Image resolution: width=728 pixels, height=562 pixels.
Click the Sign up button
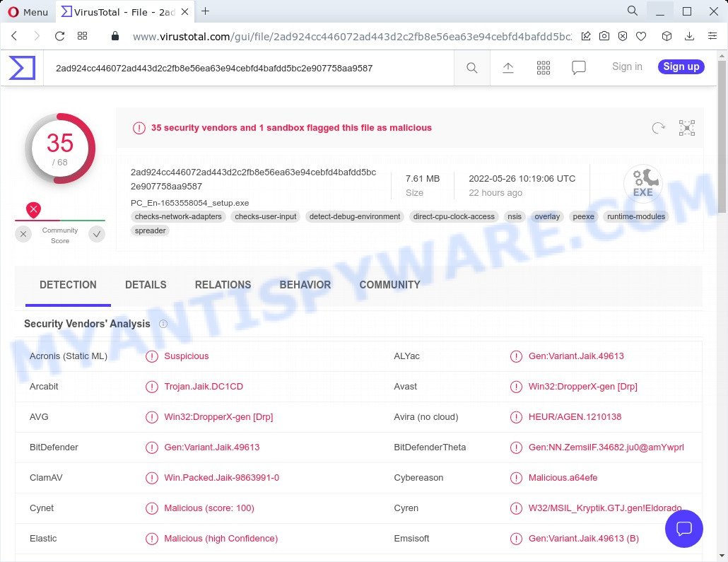tap(680, 66)
